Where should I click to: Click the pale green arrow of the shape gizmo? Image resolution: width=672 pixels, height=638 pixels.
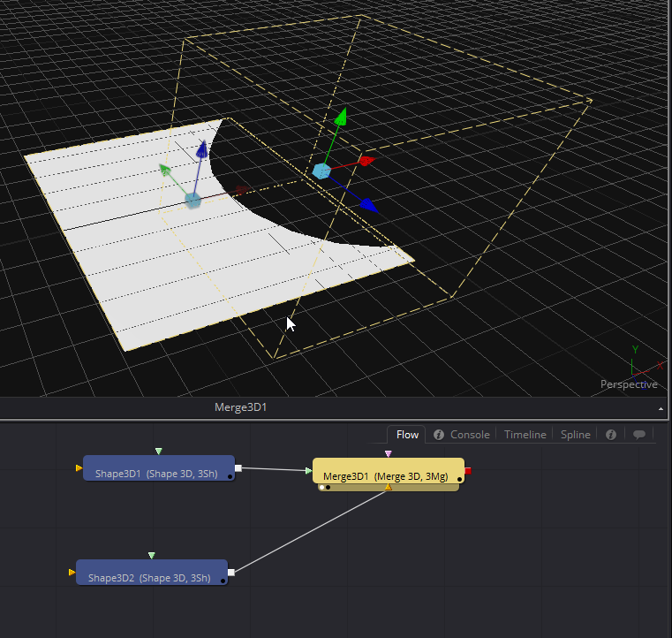(165, 170)
